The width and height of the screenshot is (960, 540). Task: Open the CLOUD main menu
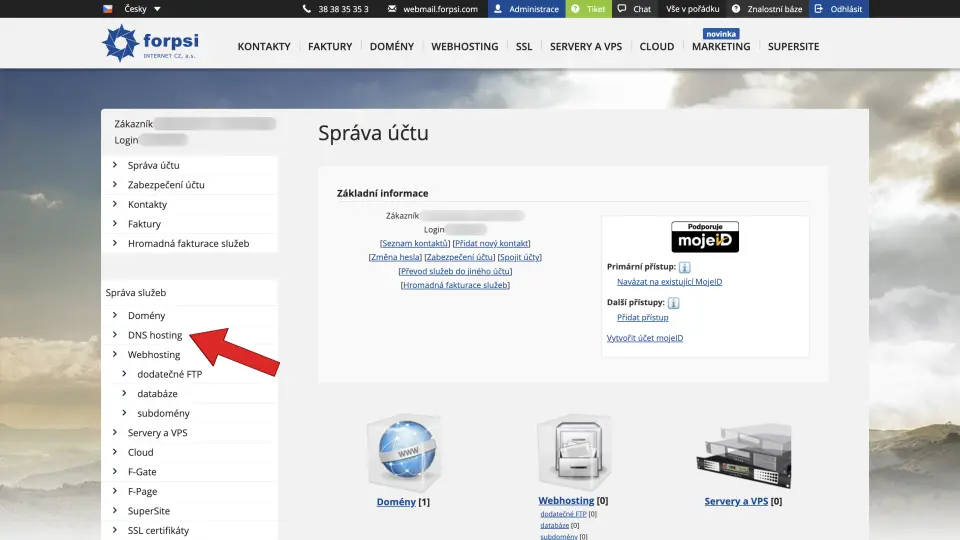(x=657, y=47)
